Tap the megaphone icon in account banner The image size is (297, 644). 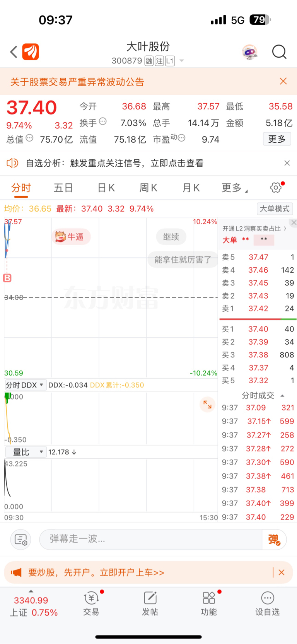[x=16, y=572]
